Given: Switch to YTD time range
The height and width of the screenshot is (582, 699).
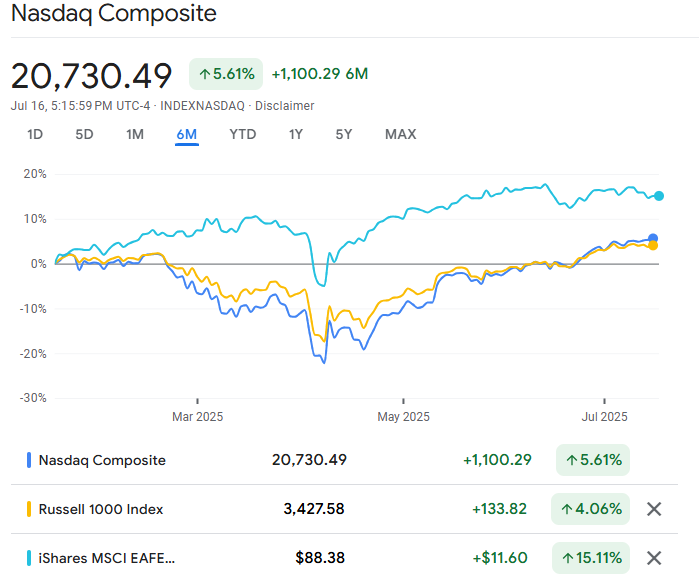Looking at the screenshot, I should click(x=243, y=134).
